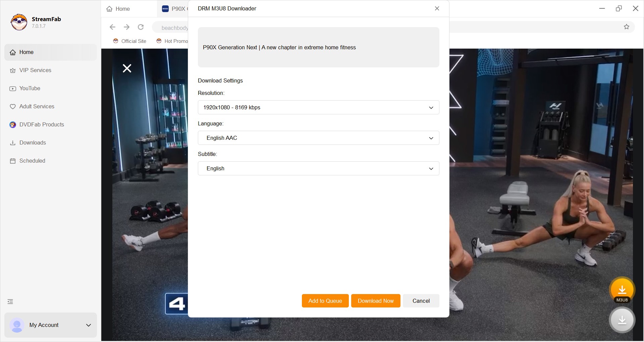This screenshot has height=342, width=644.
Task: Collapse the sidebar with the bottom-left icon
Action: click(x=10, y=301)
